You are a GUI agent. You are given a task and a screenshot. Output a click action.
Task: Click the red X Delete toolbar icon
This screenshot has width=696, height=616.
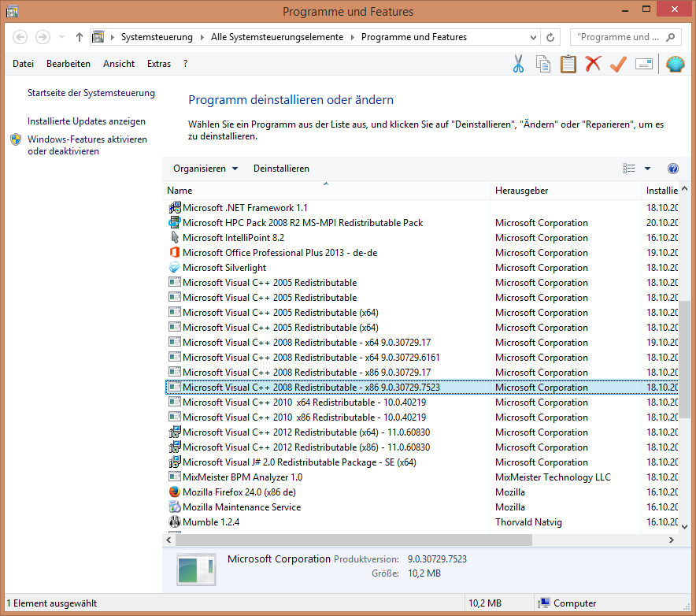coord(593,64)
